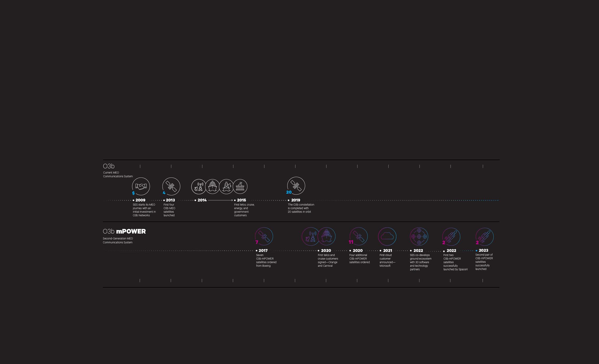Click the rocket icon above 2023
The width and height of the screenshot is (599, 364).
tap(485, 237)
